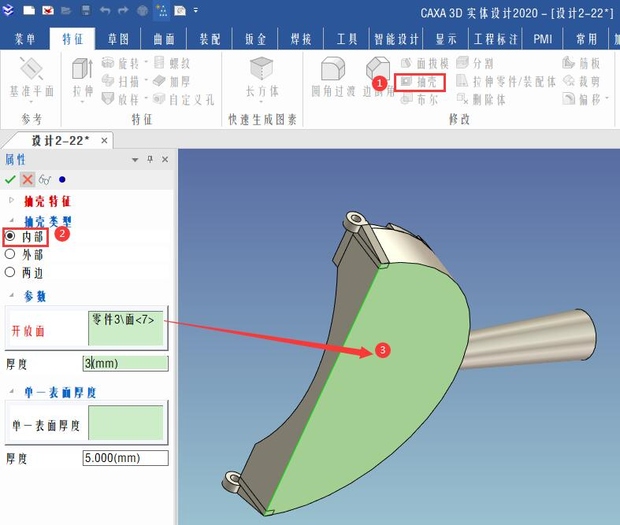Switch to the 工具 tools tab
620x525 pixels.
pos(347,39)
